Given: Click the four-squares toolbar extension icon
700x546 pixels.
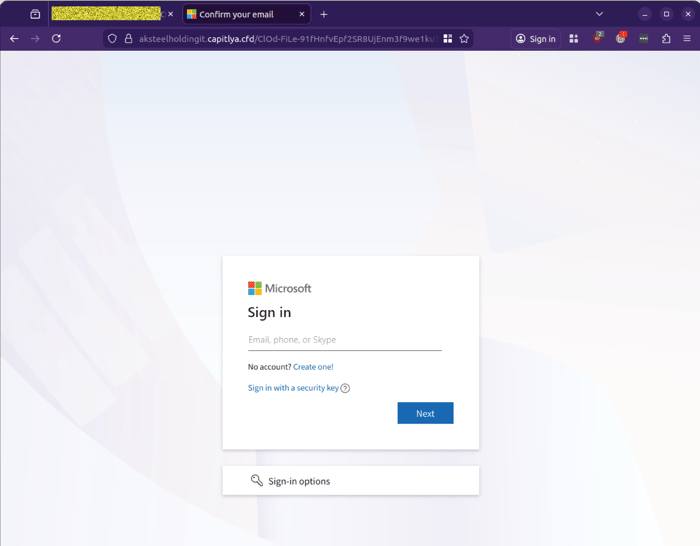Looking at the screenshot, I should point(574,39).
